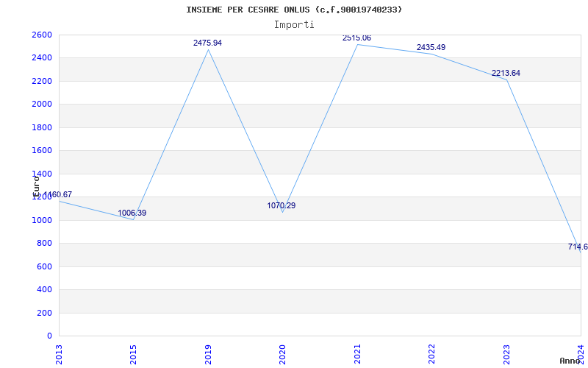Click x-axis year 2023

click(x=506, y=354)
